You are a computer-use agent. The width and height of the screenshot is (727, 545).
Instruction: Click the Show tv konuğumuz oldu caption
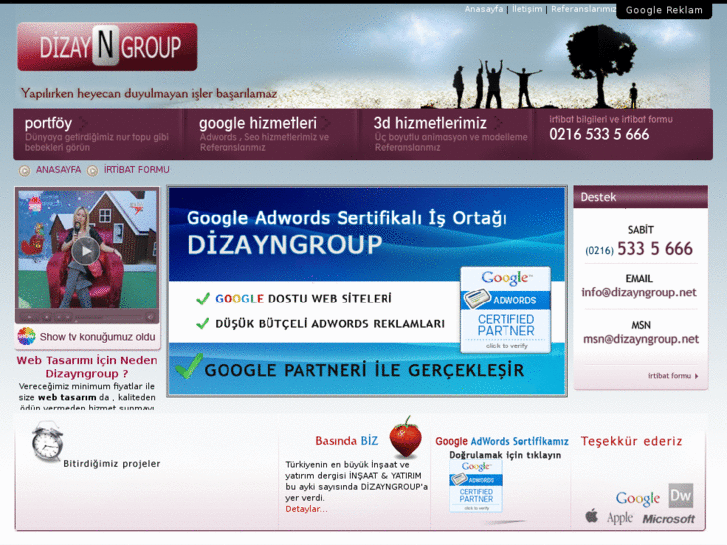click(97, 337)
